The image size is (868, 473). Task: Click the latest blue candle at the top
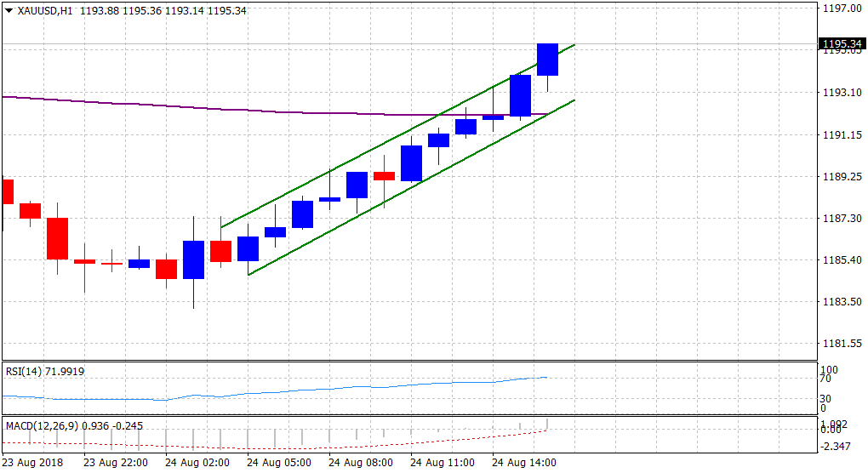pyautogui.click(x=547, y=60)
